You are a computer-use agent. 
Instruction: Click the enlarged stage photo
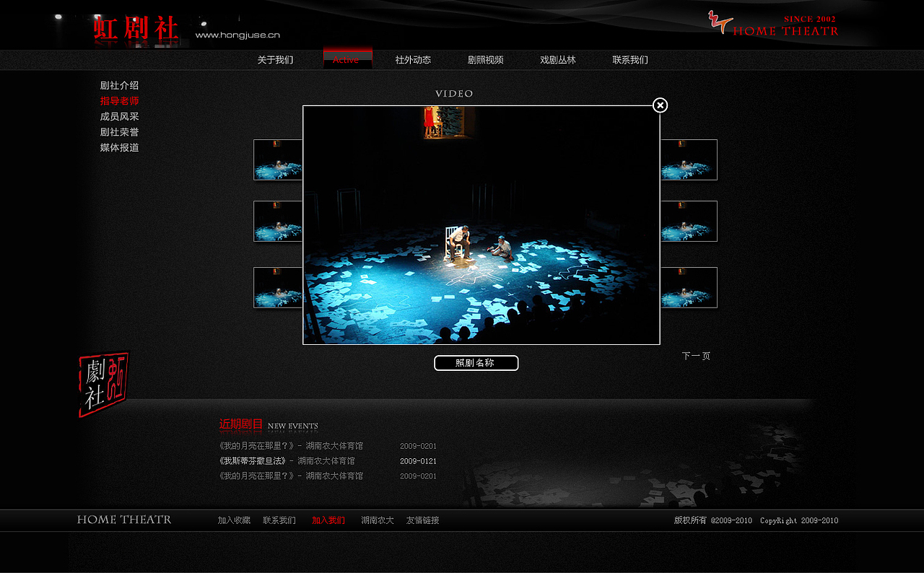(481, 225)
